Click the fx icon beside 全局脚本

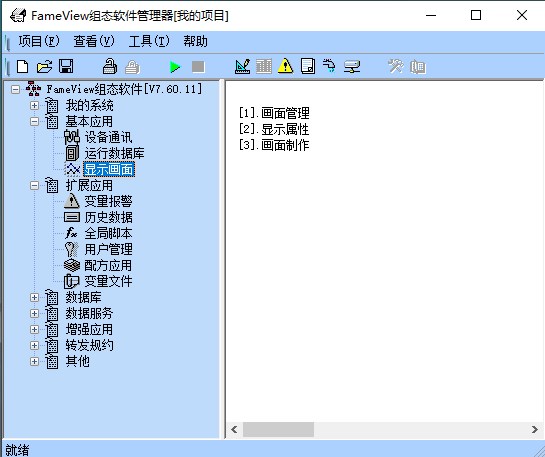[72, 233]
